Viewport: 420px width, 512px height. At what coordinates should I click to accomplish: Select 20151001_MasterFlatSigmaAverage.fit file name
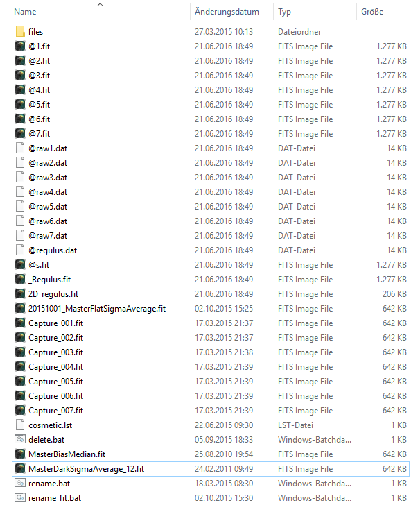(x=96, y=309)
